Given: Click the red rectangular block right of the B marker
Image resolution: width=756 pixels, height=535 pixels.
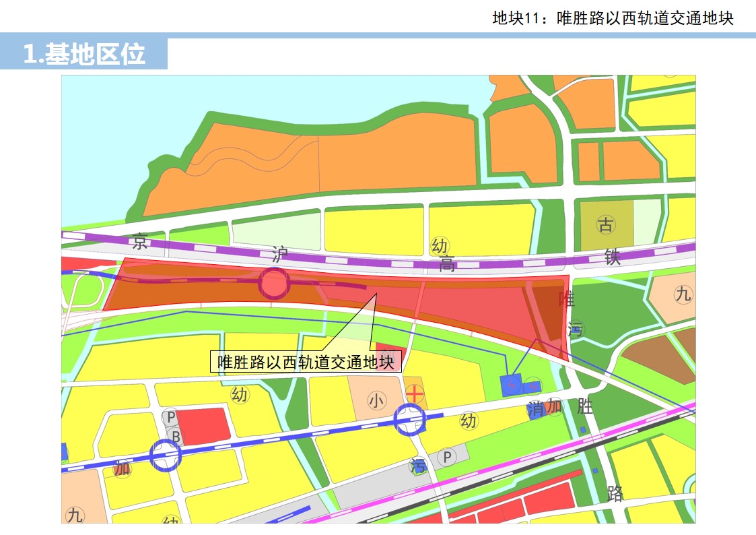Looking at the screenshot, I should [x=202, y=424].
